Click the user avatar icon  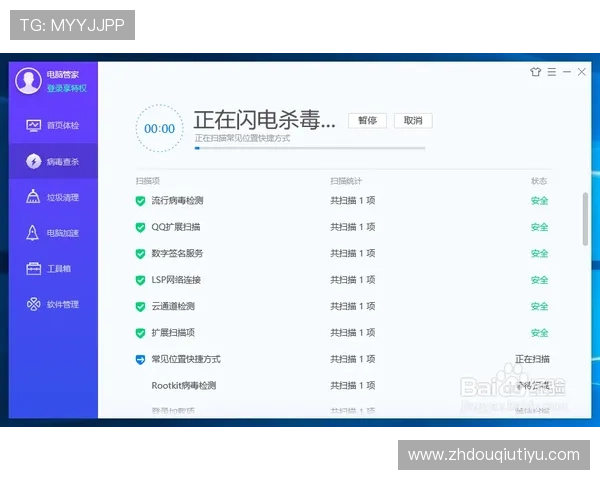(28, 80)
